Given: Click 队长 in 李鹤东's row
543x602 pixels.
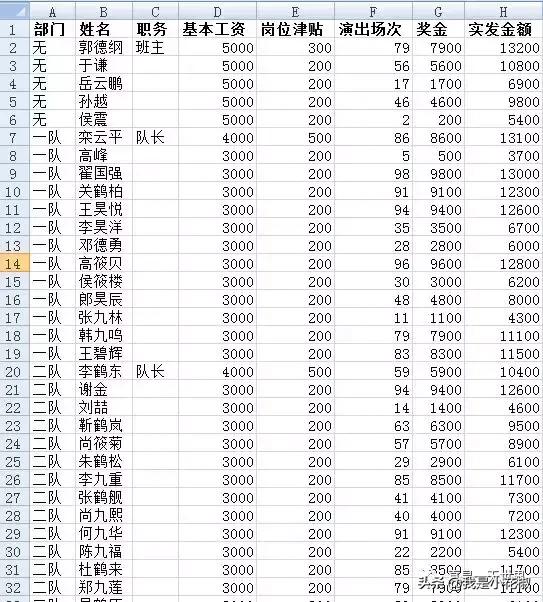Looking at the screenshot, I should pyautogui.click(x=156, y=372).
